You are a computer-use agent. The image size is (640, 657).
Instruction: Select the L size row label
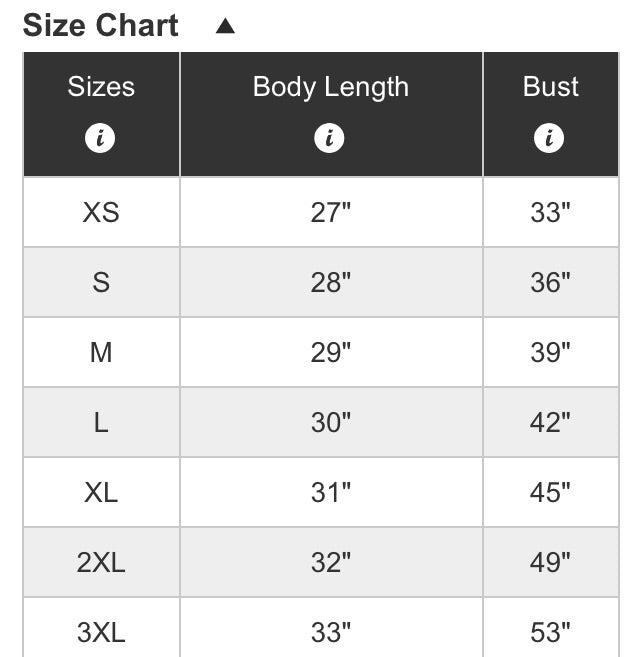[x=101, y=422]
